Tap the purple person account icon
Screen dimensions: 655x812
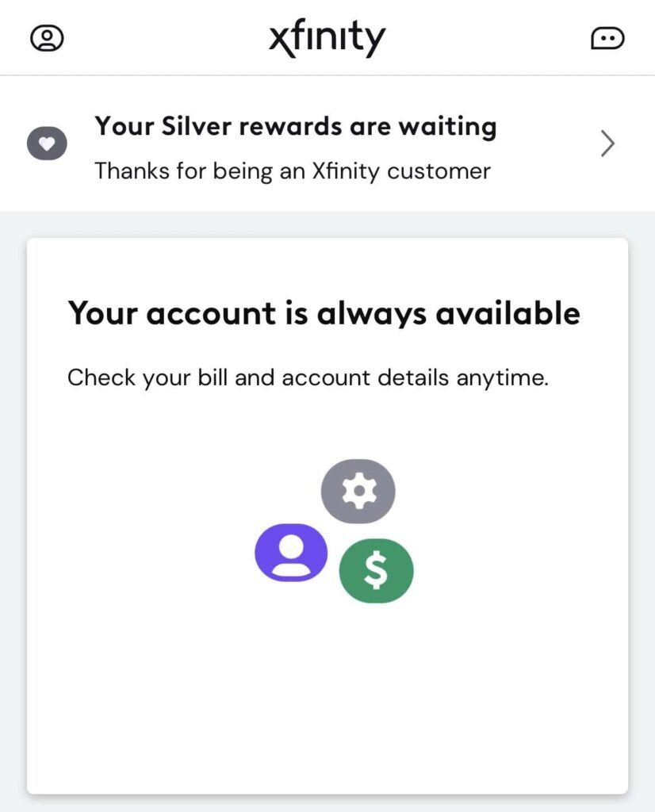(291, 553)
